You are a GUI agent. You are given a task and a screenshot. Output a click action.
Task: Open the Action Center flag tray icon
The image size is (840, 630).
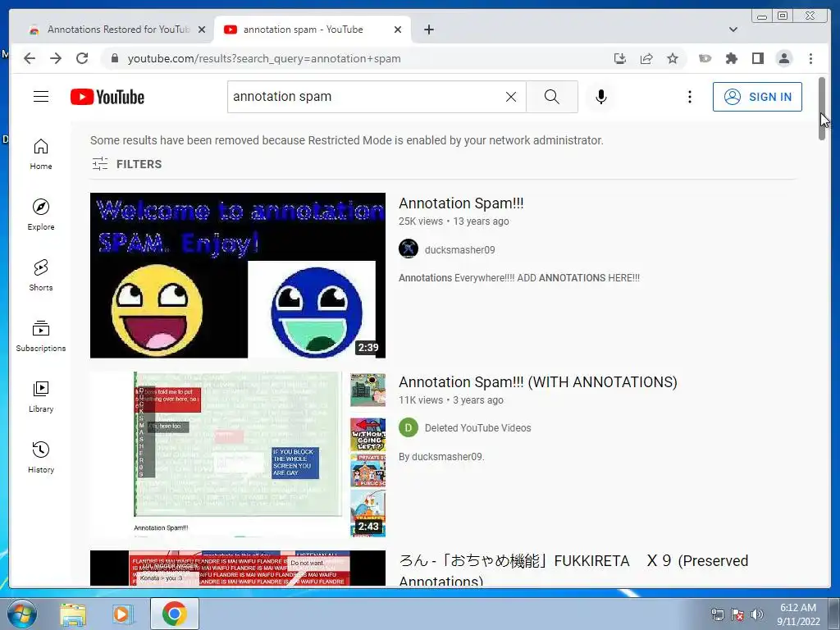(737, 614)
